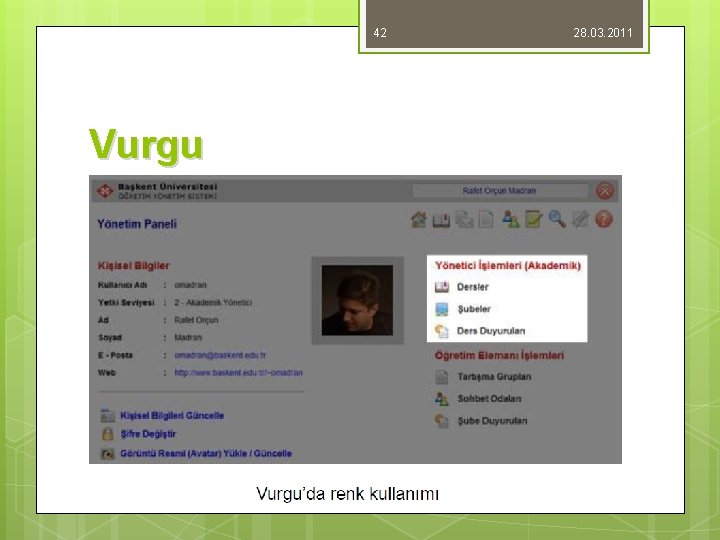The image size is (720, 540).
Task: Click the Ders Duyuruları speech bubble icon
Action: click(x=441, y=331)
